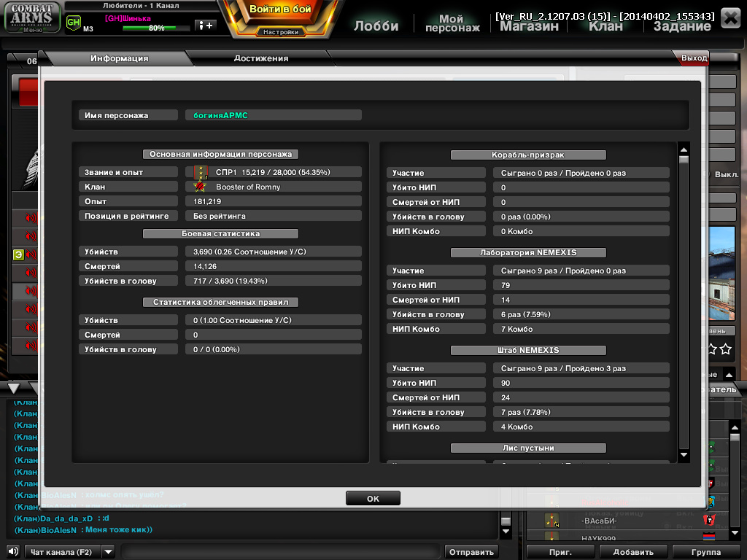
Task: Click the chat scrollbar thumb
Action: (x=506, y=521)
